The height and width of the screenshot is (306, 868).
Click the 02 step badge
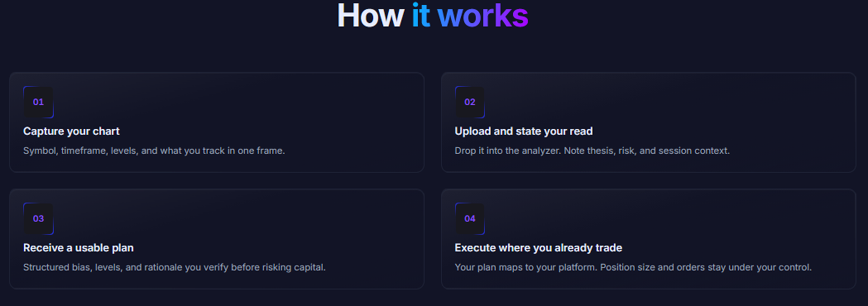(x=470, y=102)
